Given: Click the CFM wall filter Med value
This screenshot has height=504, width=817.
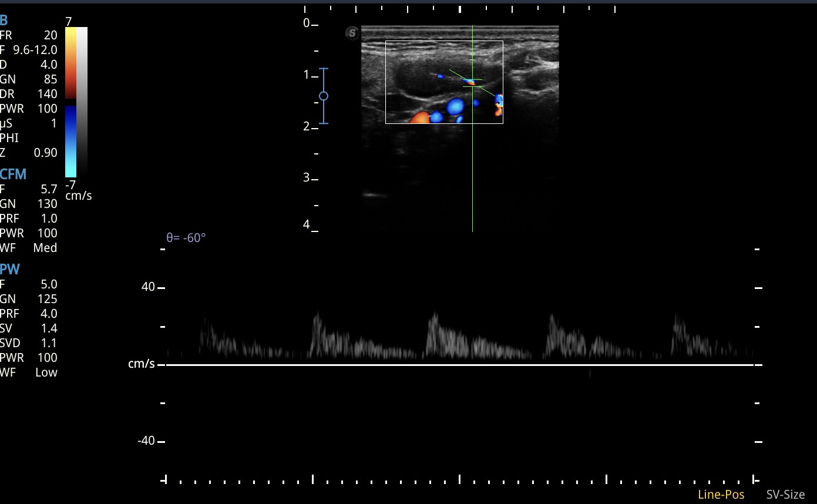Looking at the screenshot, I should 45,248.
